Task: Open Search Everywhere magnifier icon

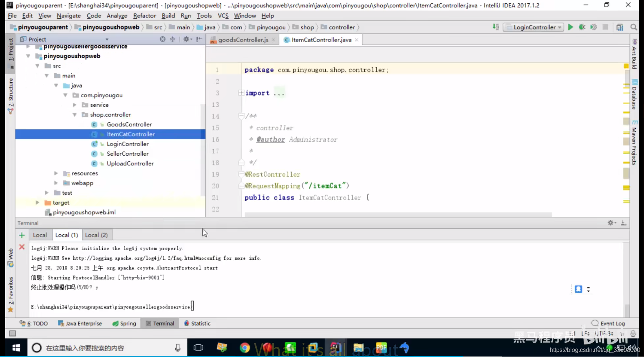Action: point(634,27)
